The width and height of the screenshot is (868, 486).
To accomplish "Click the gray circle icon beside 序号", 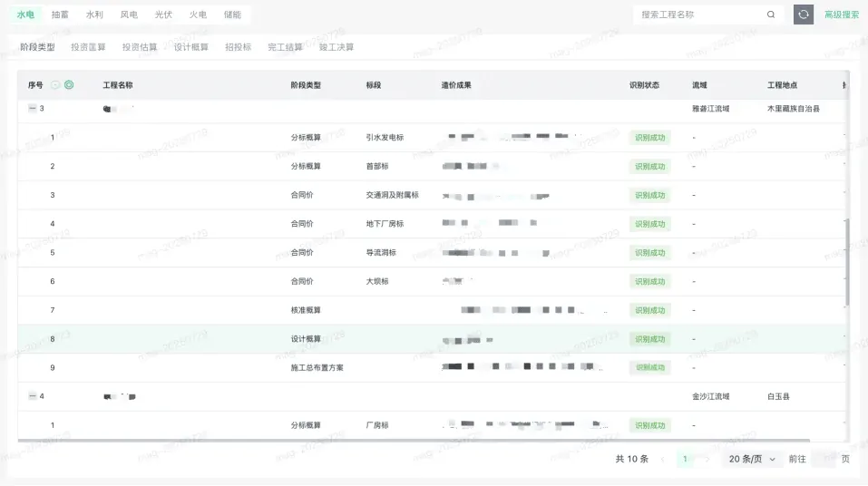I will [55, 85].
